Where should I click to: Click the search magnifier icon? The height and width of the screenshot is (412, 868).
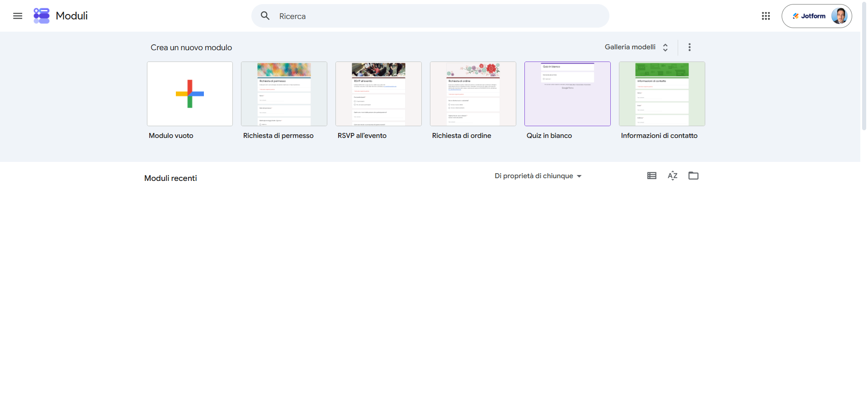click(265, 16)
